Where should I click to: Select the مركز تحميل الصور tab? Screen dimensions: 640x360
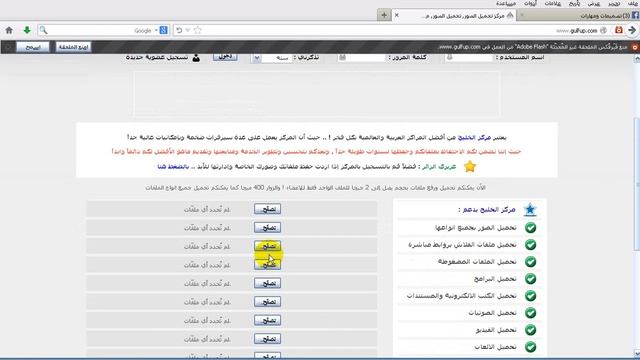453,16
